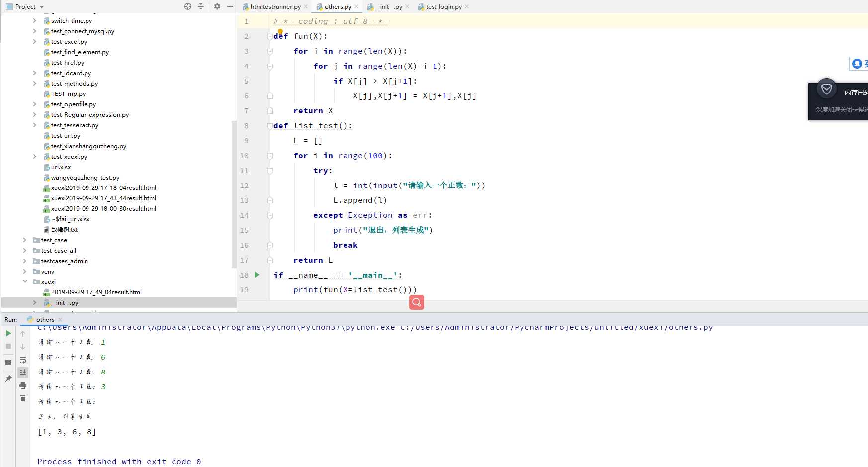868x467 pixels.
Task: Hide the Project tool window
Action: point(230,6)
